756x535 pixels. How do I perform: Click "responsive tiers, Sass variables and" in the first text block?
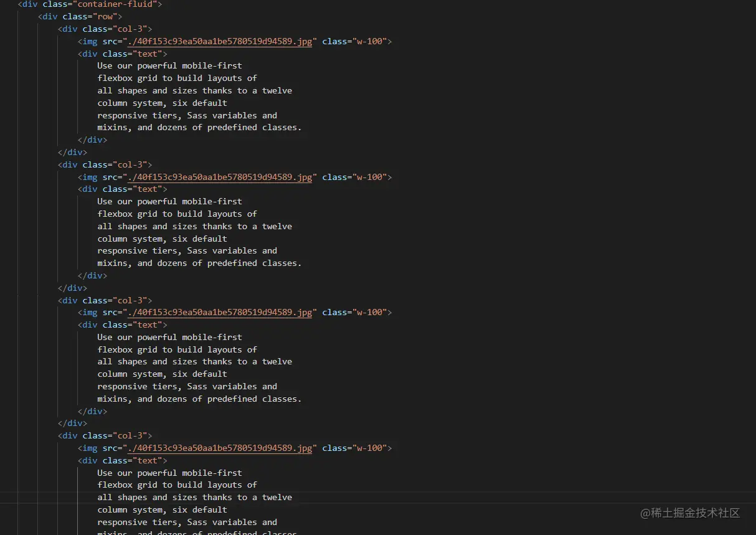click(187, 115)
